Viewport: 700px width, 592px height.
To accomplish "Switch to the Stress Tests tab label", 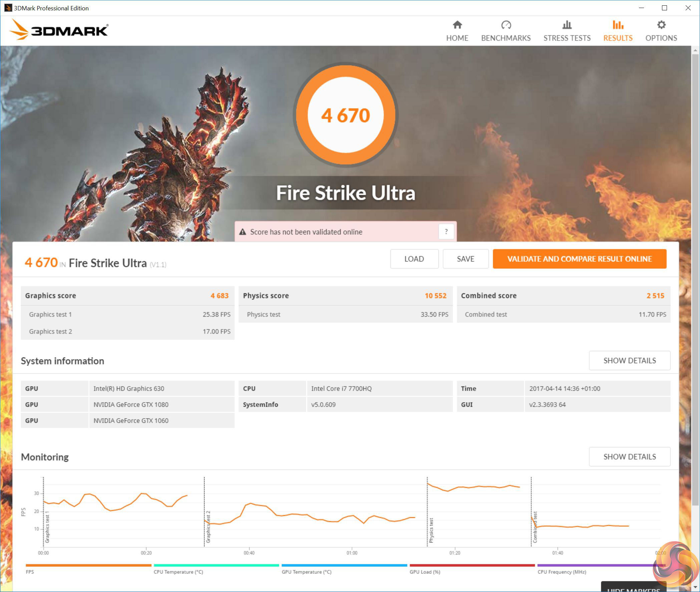I will 567,38.
